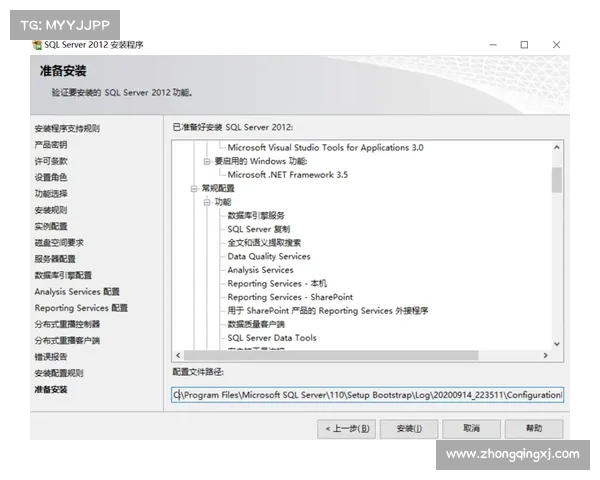The height and width of the screenshot is (480, 600).
Task: Select the 常规配置 tree label
Action: (218, 188)
